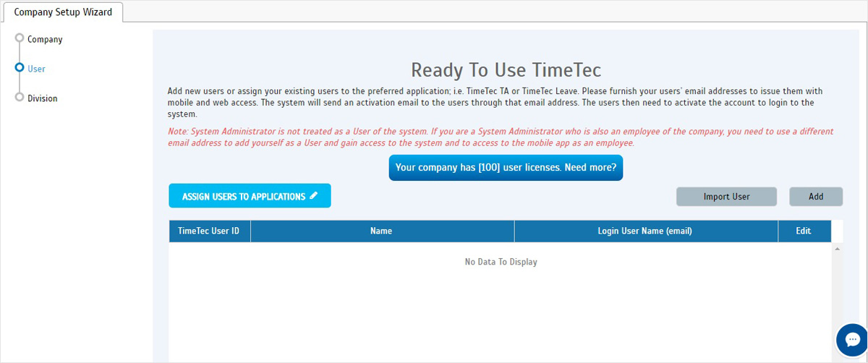Go to the Company wizard step
The width and height of the screenshot is (868, 363).
45,39
